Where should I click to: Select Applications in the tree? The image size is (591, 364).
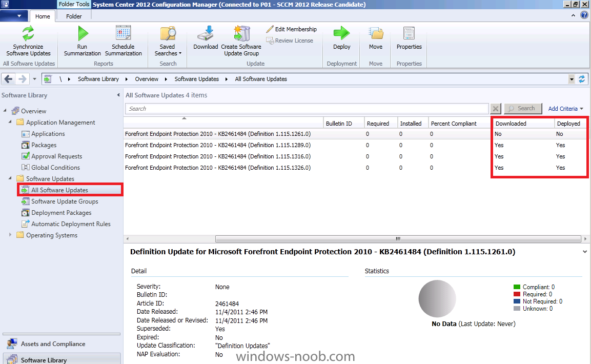pyautogui.click(x=44, y=134)
